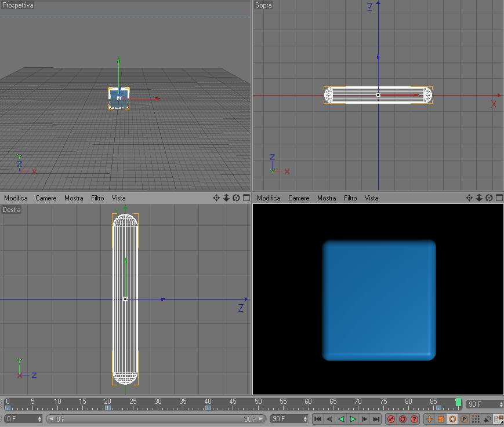Viewport: 504px width, 427px height.
Task: Click move-view icon in left viewport bar
Action: click(216, 198)
